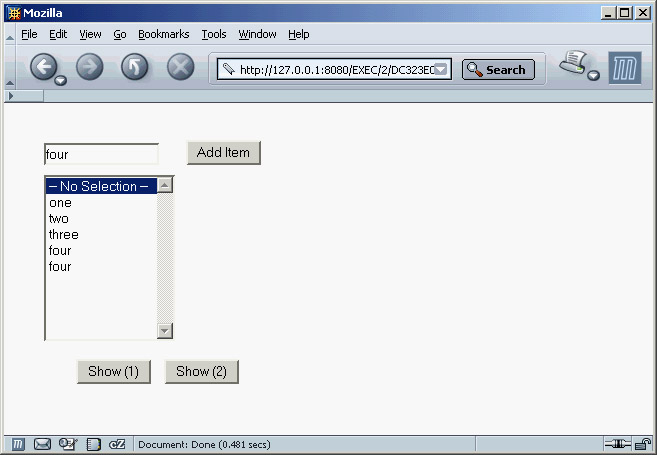
Task: Expand the Print options dropdown arrow
Action: coord(593,76)
